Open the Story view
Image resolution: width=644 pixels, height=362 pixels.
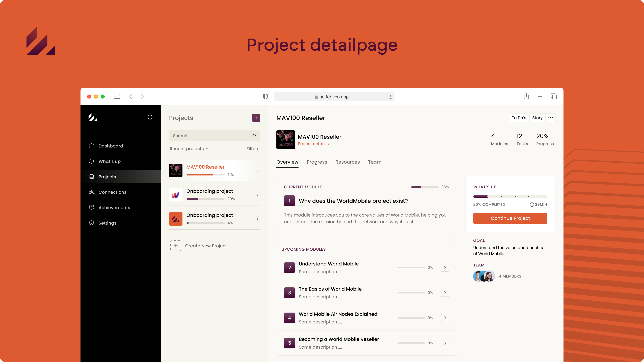click(537, 118)
